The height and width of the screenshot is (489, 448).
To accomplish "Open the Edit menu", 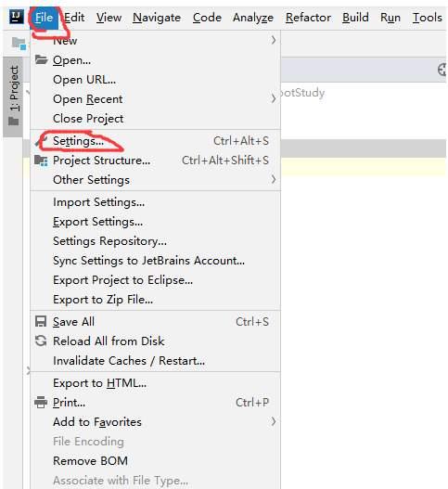I will (x=74, y=17).
